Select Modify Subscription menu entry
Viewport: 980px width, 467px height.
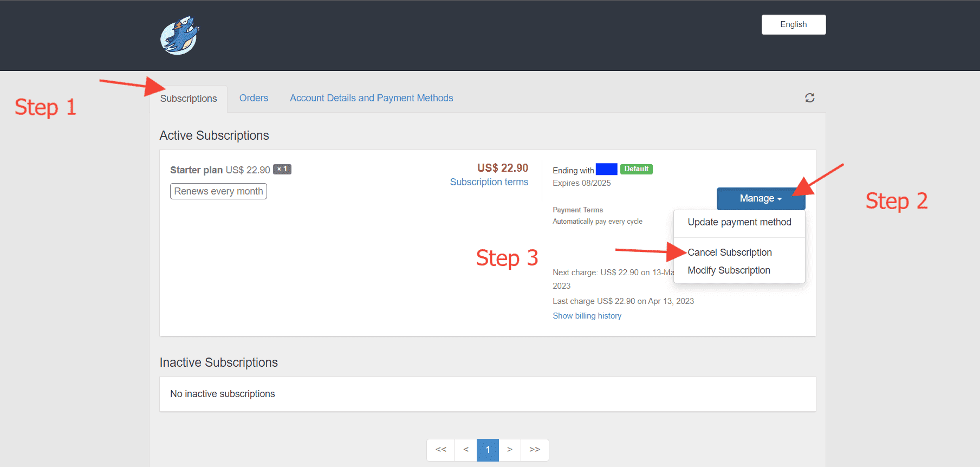pos(729,270)
